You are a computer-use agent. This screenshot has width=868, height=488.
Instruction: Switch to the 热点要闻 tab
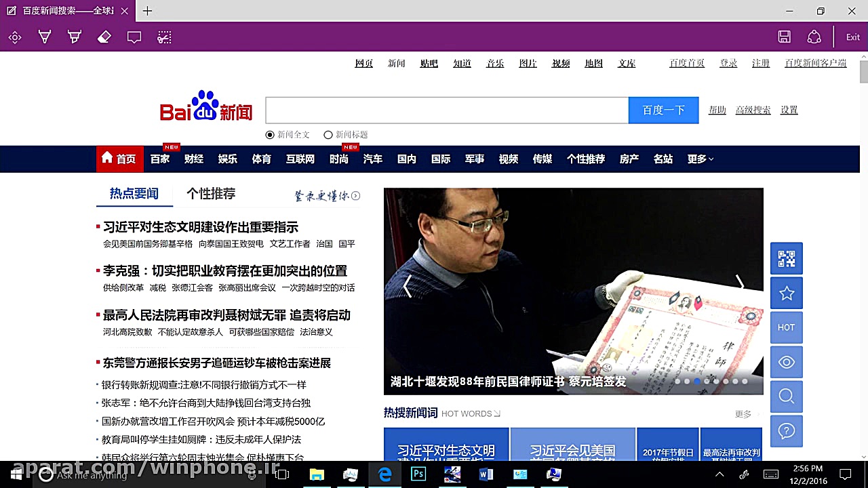pyautogui.click(x=134, y=194)
